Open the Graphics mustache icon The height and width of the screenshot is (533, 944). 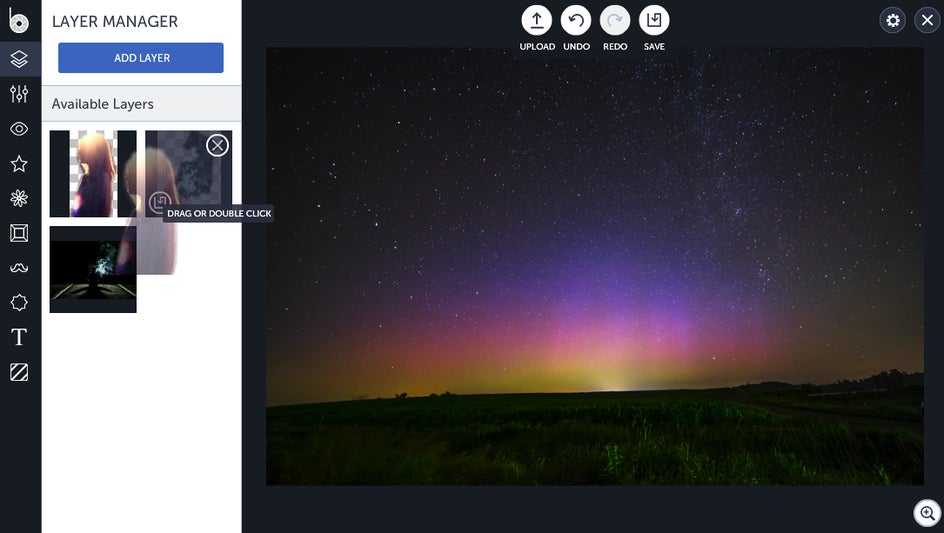tap(19, 267)
